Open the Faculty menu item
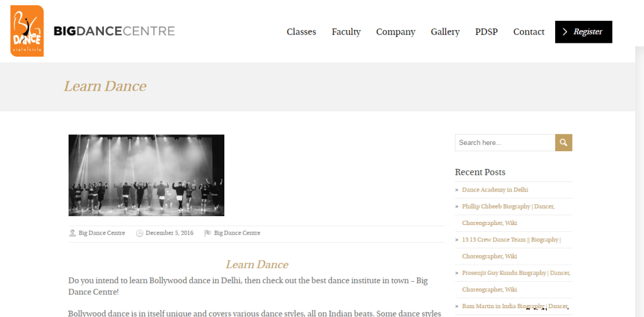Viewport: 644px width, 317px height. click(346, 32)
